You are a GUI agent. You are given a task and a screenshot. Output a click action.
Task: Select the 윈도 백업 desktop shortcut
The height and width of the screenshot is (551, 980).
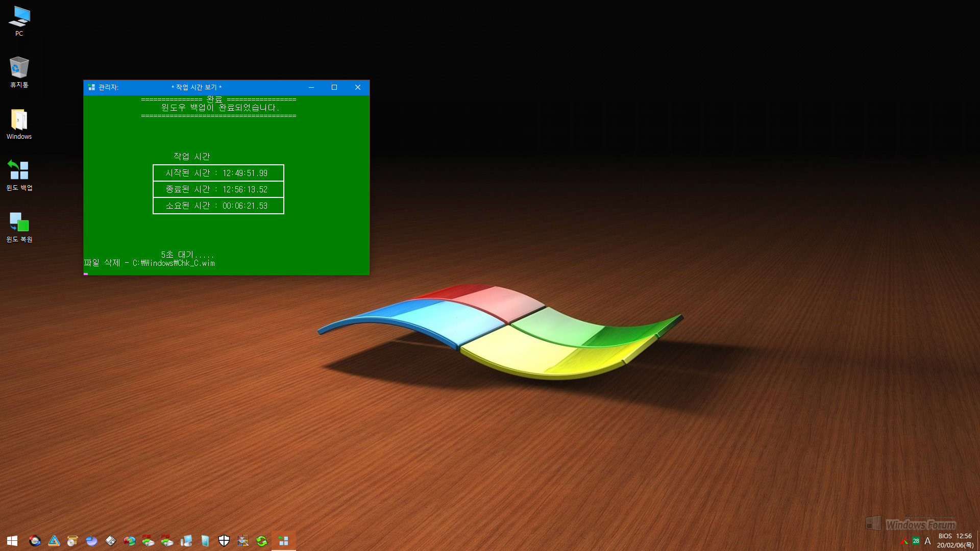[x=19, y=175]
